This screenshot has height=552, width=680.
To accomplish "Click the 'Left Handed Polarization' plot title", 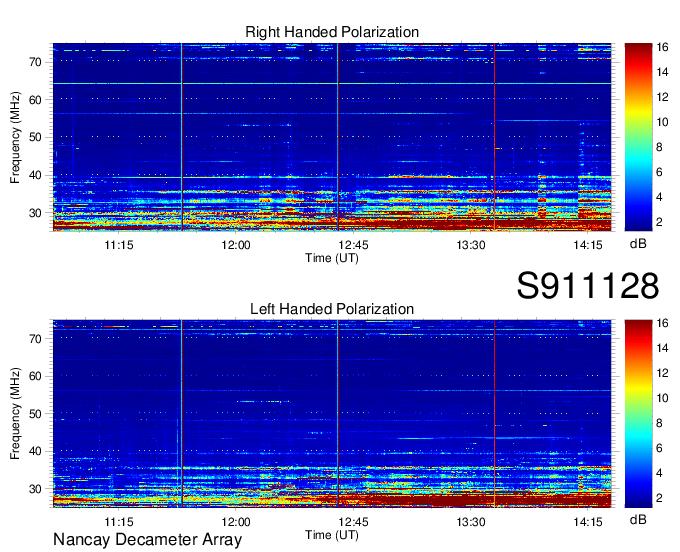I will [332, 309].
